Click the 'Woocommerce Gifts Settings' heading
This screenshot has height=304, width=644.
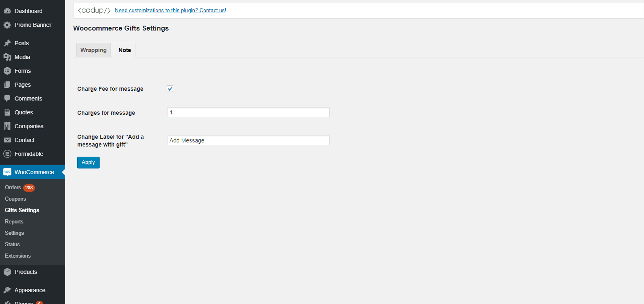click(121, 28)
